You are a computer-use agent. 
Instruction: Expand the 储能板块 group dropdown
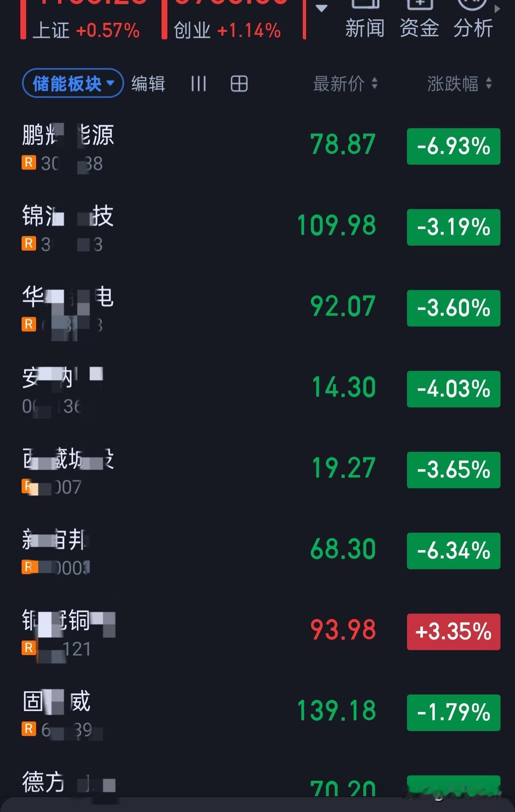tap(73, 83)
